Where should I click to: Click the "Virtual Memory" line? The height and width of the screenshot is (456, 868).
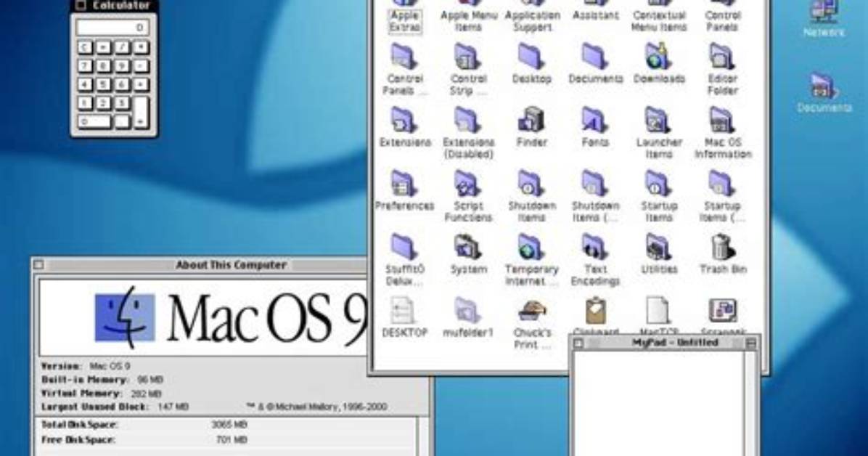[102, 394]
